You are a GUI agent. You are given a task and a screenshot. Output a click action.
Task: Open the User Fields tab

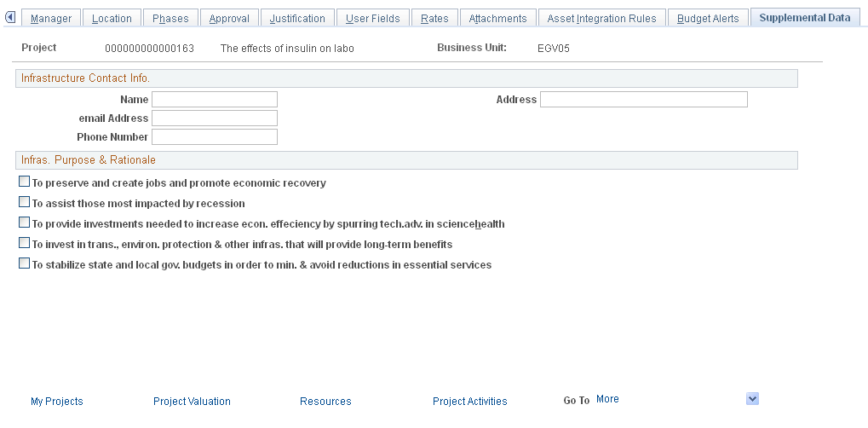(x=372, y=18)
